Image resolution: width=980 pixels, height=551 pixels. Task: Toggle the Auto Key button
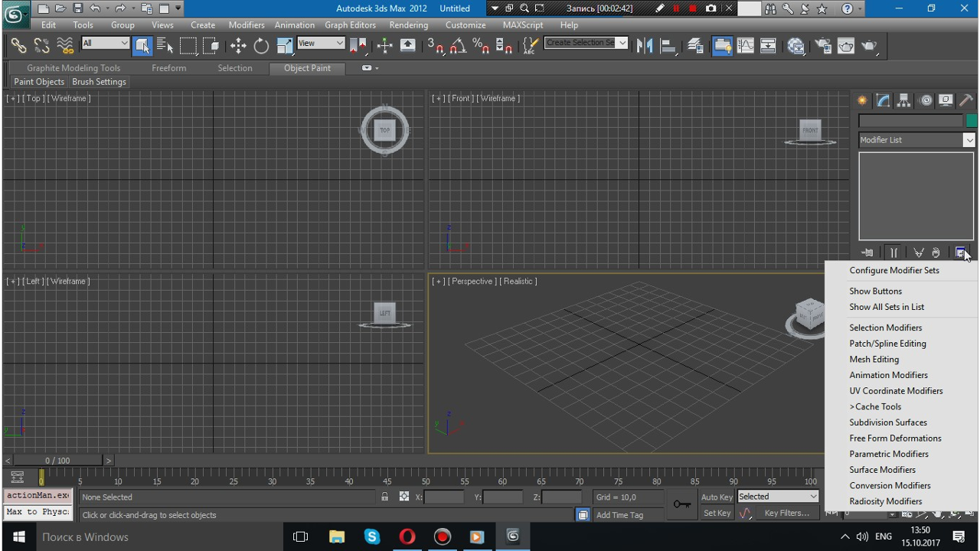coord(717,497)
